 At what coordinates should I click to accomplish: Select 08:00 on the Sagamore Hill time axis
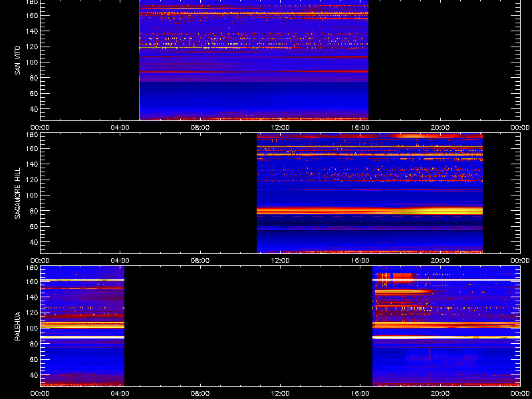[x=200, y=261]
